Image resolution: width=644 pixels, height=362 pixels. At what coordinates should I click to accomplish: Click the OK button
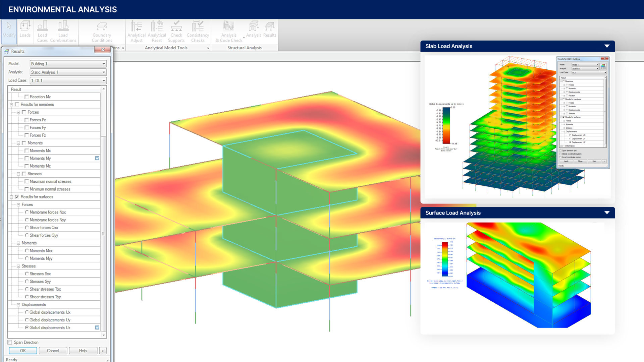pos(23,351)
